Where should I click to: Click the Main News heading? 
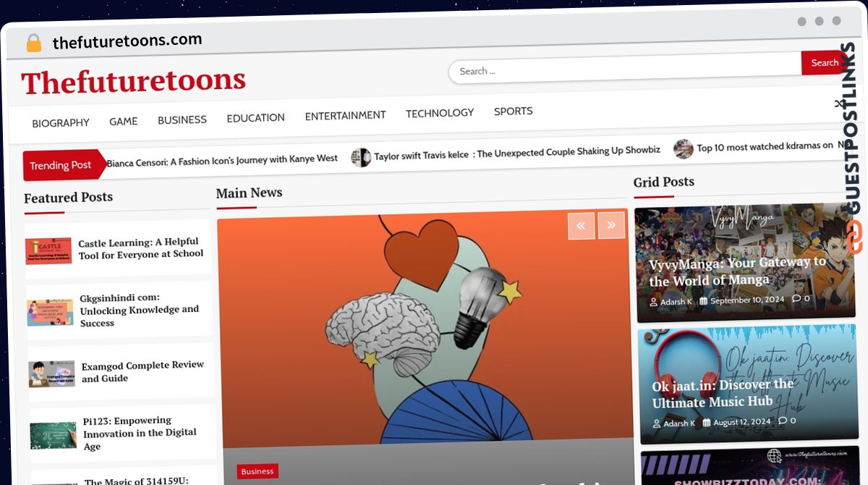250,193
